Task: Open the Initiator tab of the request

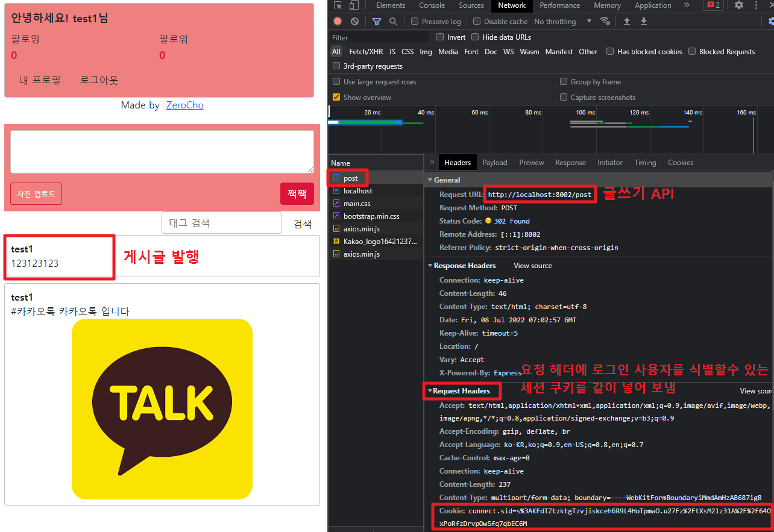Action: 610,162
